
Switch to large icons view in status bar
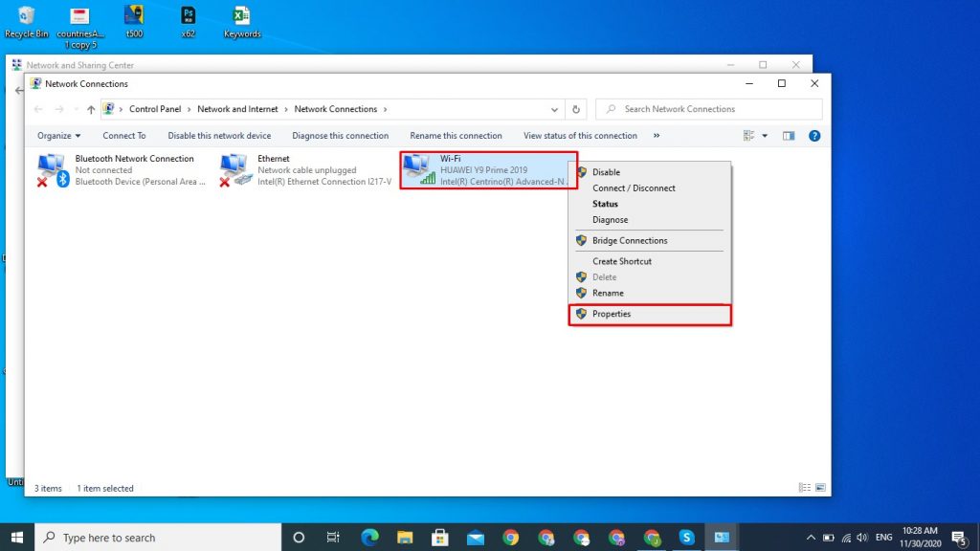coord(820,488)
